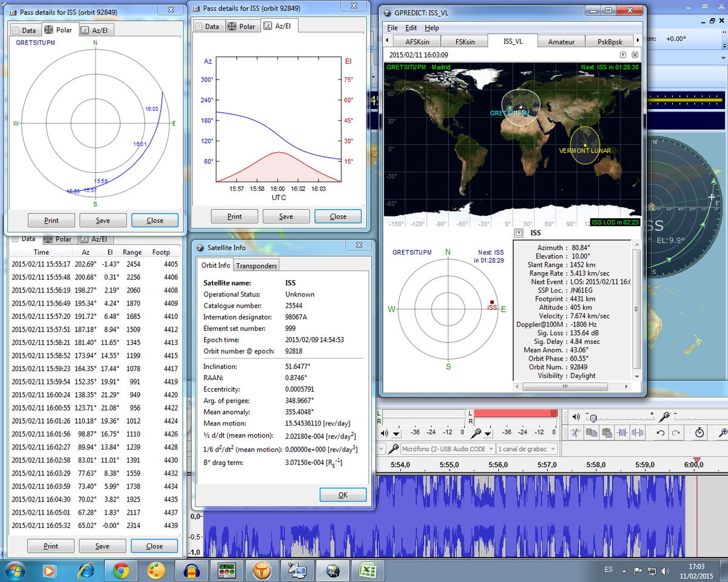Image resolution: width=728 pixels, height=582 pixels.
Task: Open the Help menu in GPREDICT
Action: 431,28
